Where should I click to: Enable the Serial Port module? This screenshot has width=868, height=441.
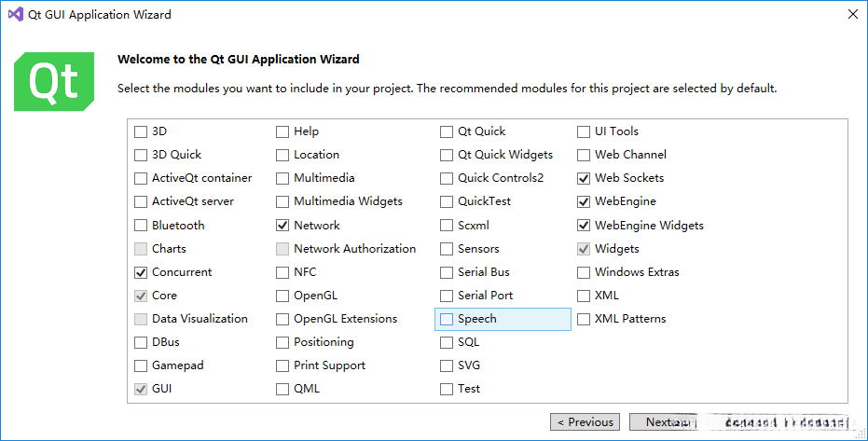pos(447,296)
